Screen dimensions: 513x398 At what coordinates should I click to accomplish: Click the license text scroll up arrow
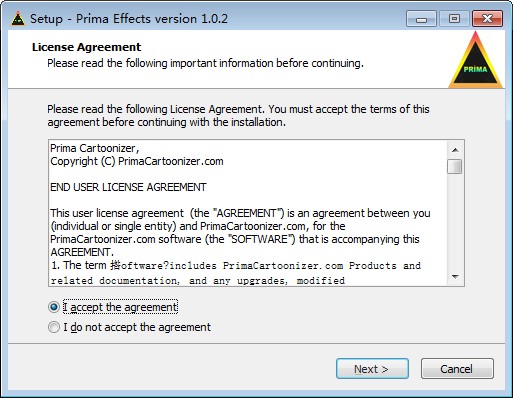pos(455,150)
